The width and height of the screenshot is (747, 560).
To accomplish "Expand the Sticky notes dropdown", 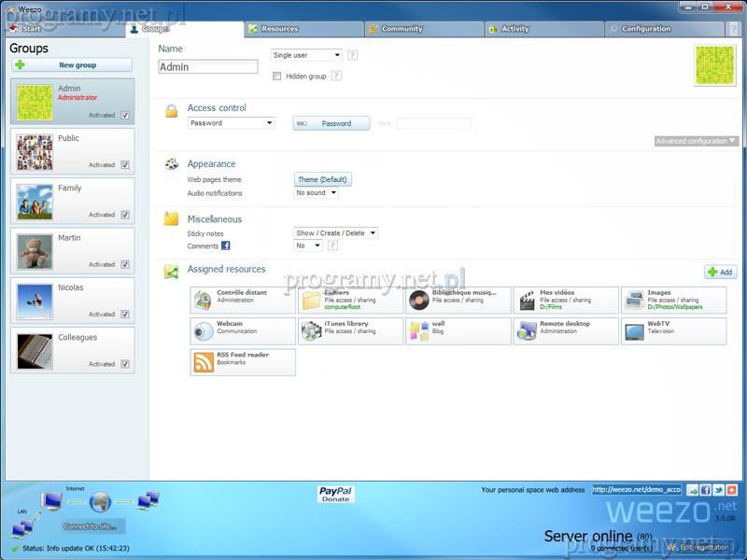I will [x=335, y=233].
